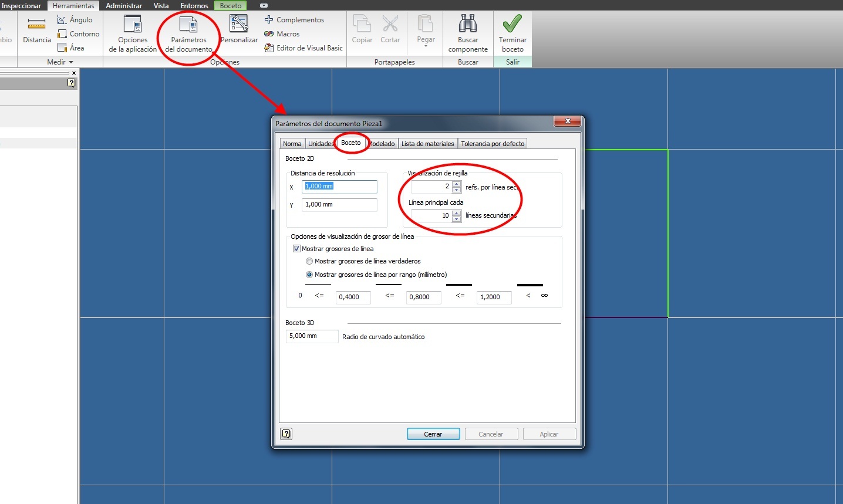843x504 pixels.
Task: Switch to the green Boceto ribbon tab
Action: click(231, 6)
